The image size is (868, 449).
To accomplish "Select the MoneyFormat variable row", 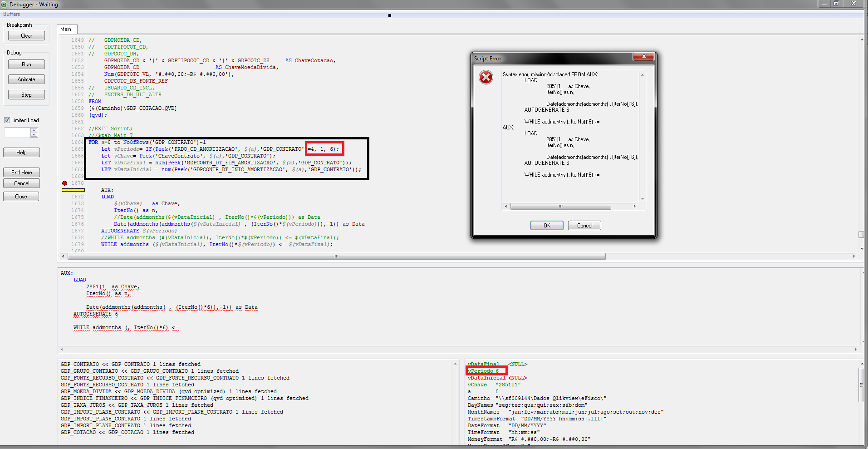I will (529, 439).
